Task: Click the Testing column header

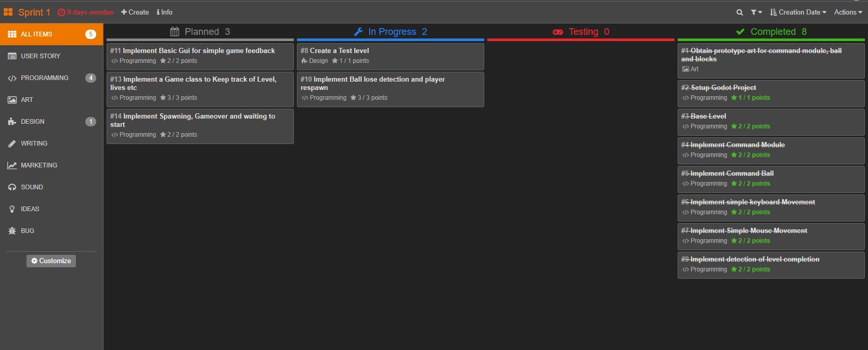Action: (581, 32)
